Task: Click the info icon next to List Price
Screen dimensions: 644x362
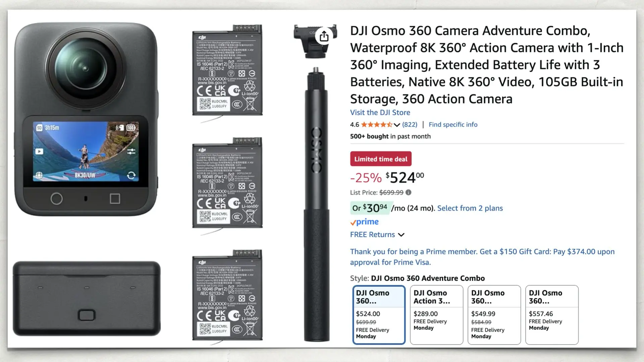Action: point(408,192)
